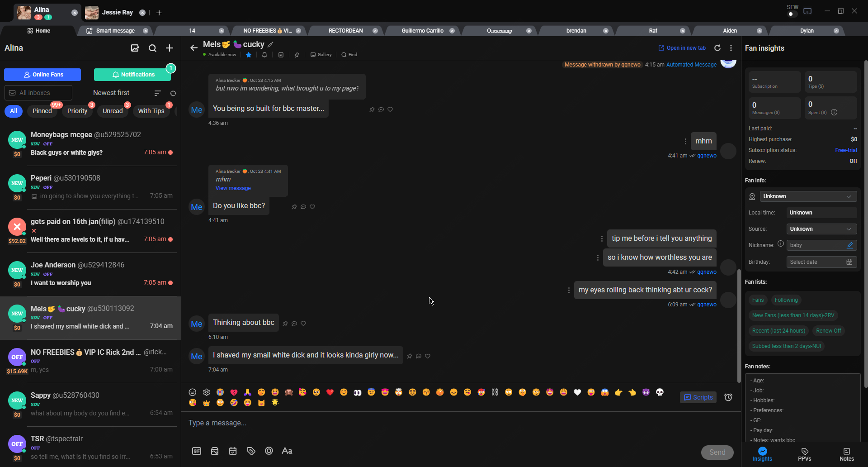Open options for 'tip me before' message
868x467 pixels.
pos(602,238)
